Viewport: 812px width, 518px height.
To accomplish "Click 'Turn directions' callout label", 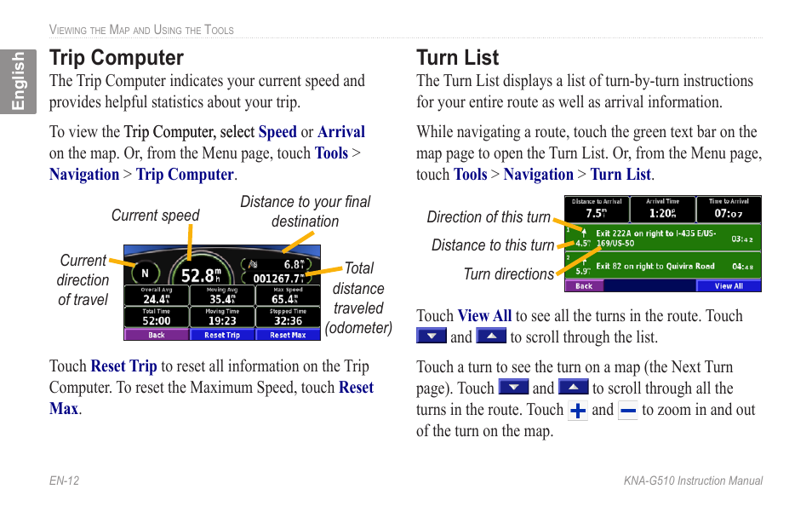I will click(509, 273).
